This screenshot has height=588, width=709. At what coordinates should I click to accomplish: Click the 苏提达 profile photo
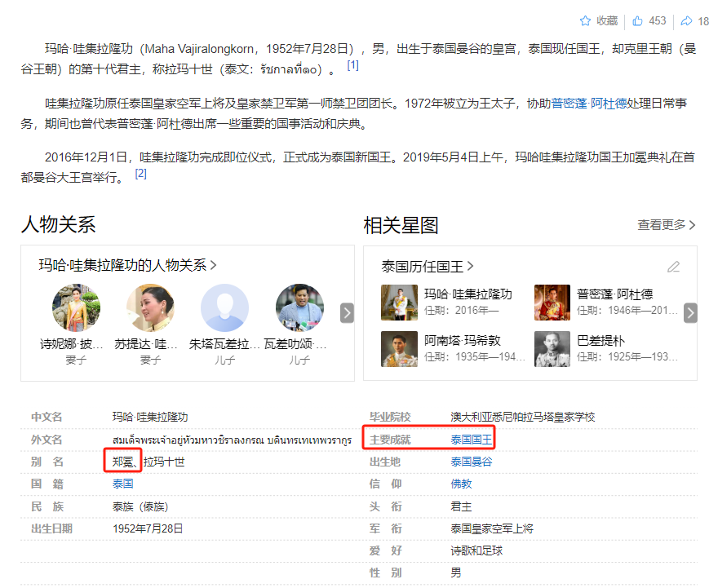coord(150,307)
